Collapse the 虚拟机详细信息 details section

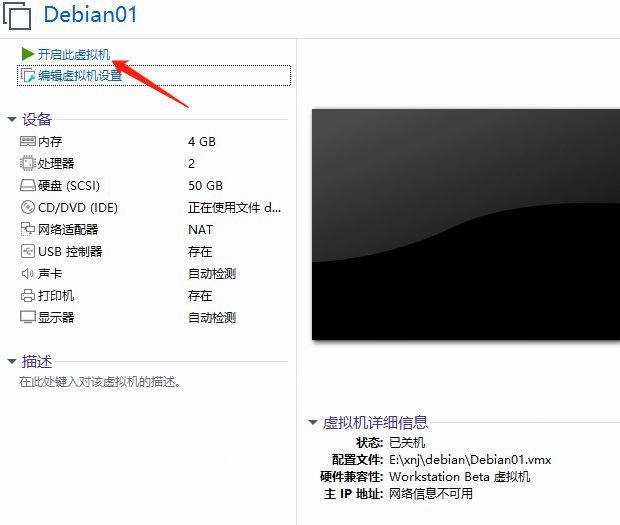(x=313, y=423)
